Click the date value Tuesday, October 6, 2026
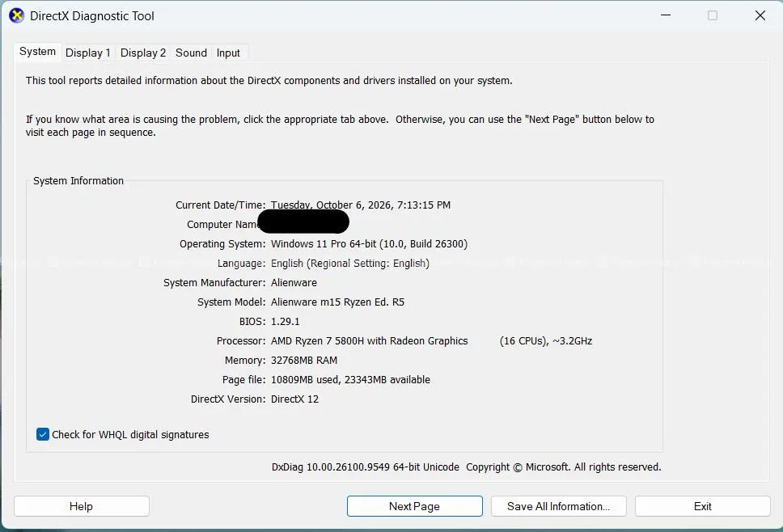Viewport: 783px width, 532px height. click(332, 205)
